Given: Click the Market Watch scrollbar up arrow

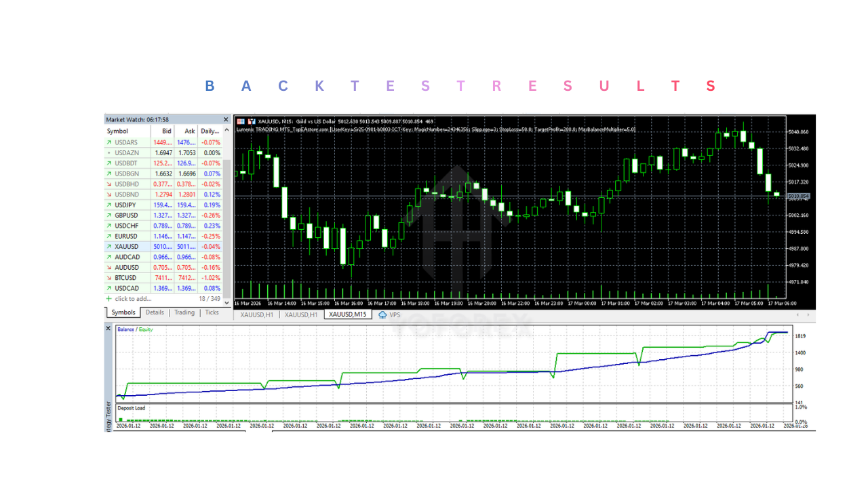Looking at the screenshot, I should pos(225,129).
